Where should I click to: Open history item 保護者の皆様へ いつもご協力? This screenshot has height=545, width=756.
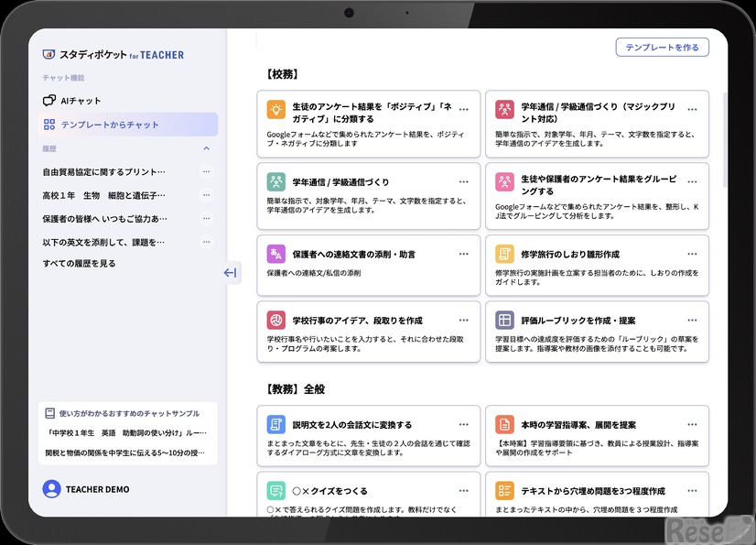(x=104, y=219)
